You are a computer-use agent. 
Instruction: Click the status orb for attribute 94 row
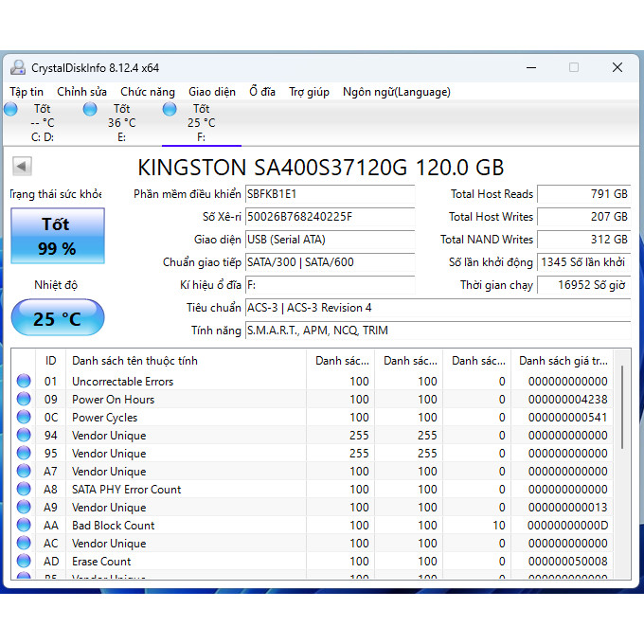(x=24, y=435)
